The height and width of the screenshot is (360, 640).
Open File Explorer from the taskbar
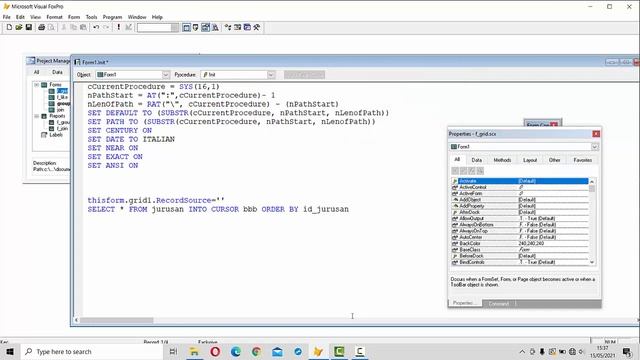(194, 351)
